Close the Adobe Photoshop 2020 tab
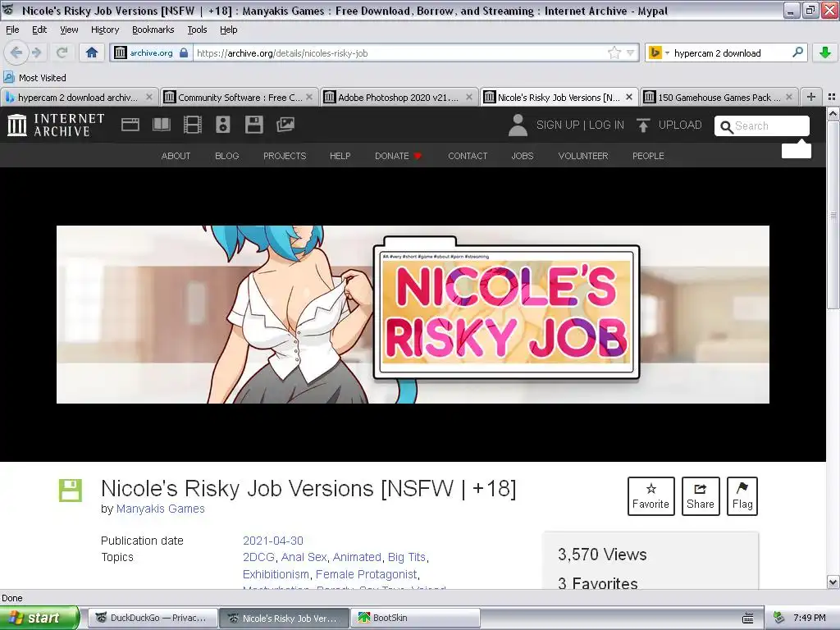This screenshot has height=630, width=840. coord(469,97)
